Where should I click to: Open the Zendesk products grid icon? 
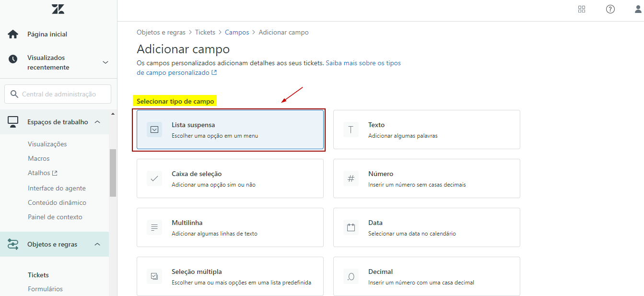(x=582, y=9)
